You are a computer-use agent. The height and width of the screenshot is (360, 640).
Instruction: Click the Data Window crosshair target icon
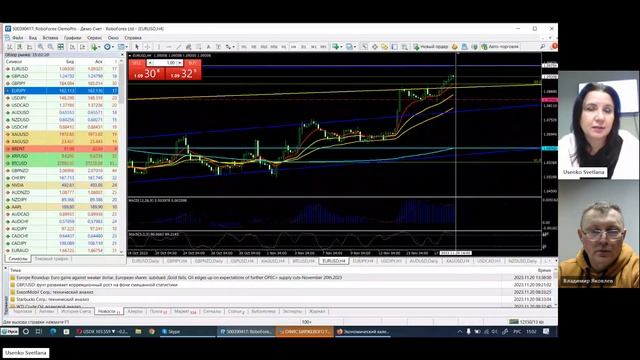375,47
